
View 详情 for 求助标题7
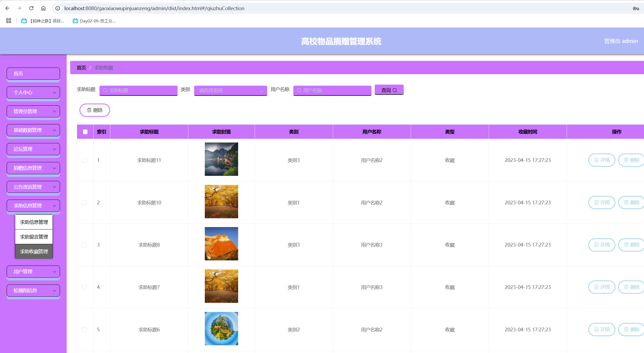602,287
